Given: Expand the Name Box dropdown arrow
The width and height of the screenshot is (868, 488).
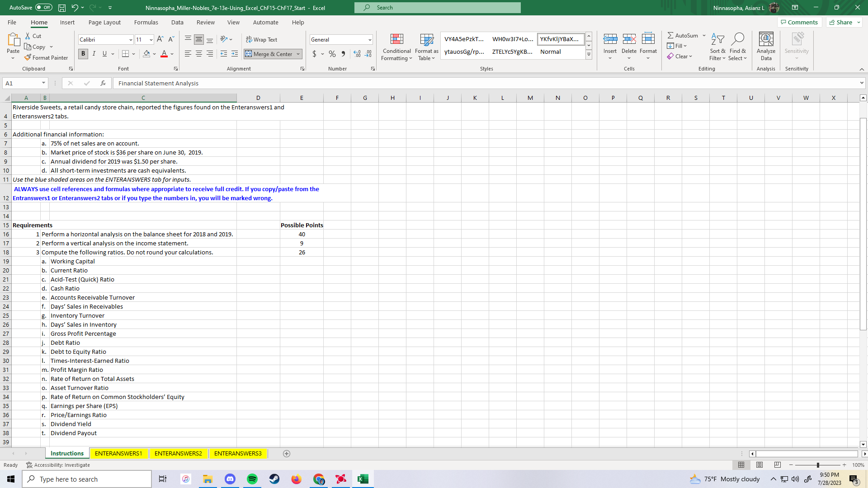Looking at the screenshot, I should [x=43, y=83].
